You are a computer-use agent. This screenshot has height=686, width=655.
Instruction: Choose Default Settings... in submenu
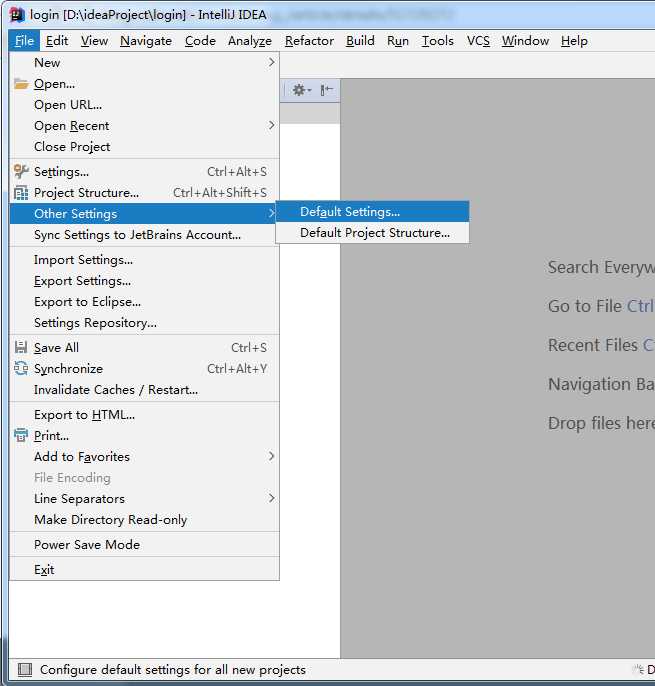[372, 212]
